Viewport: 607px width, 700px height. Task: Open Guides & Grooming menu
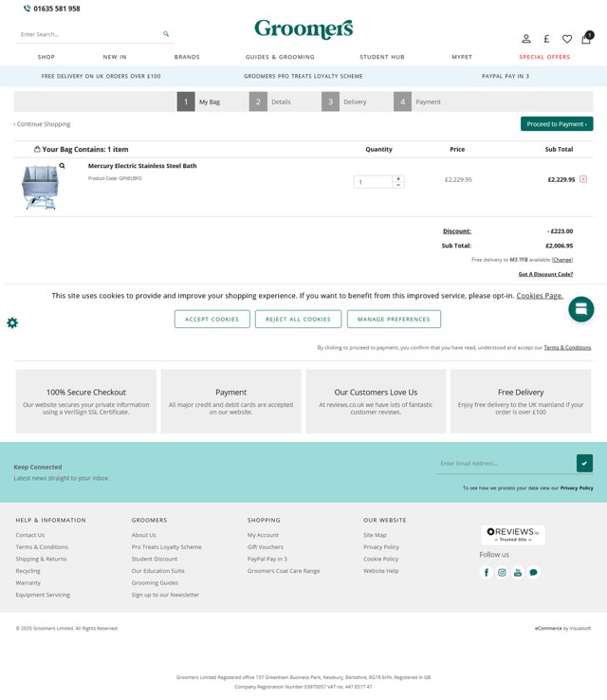point(280,57)
